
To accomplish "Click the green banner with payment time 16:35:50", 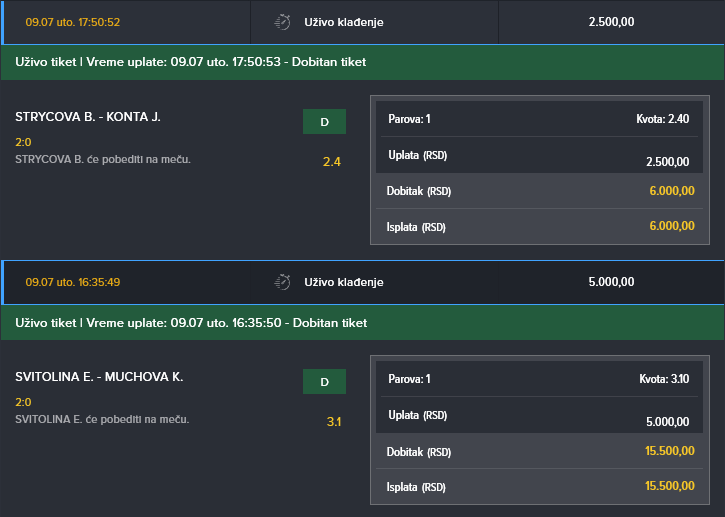I will pyautogui.click(x=362, y=323).
